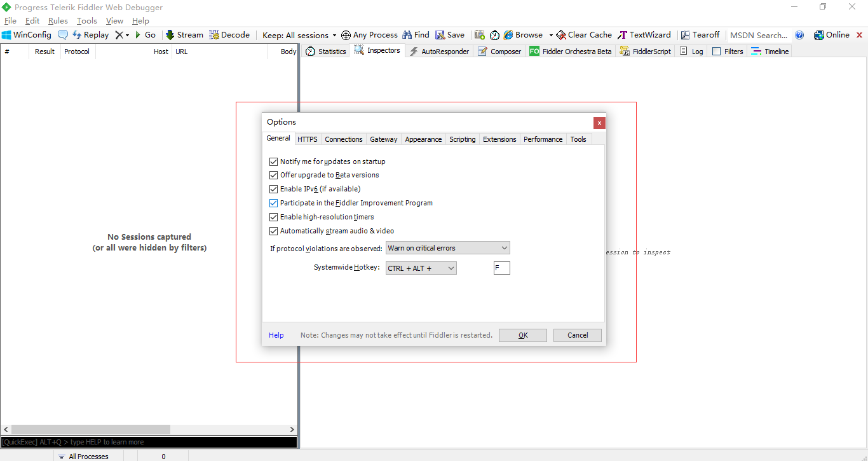Screen dimensions: 868x461
Task: Open WinConfig from the toolbar
Action: 27,35
